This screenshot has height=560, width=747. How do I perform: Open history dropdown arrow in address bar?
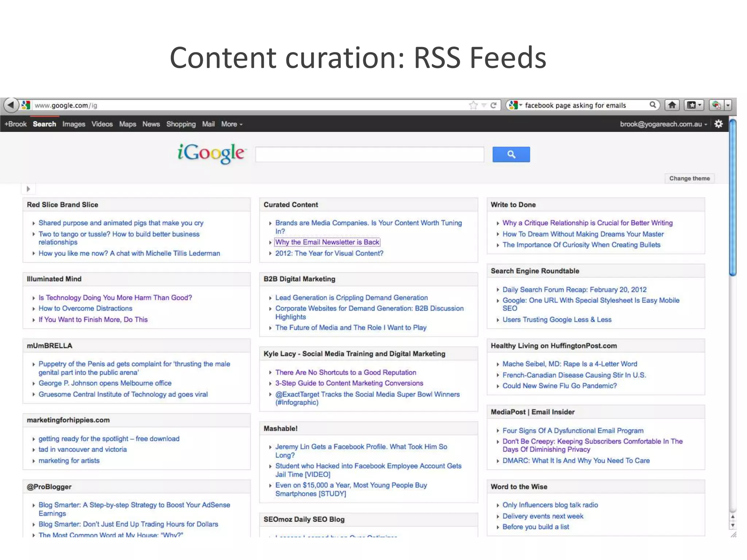tap(484, 105)
